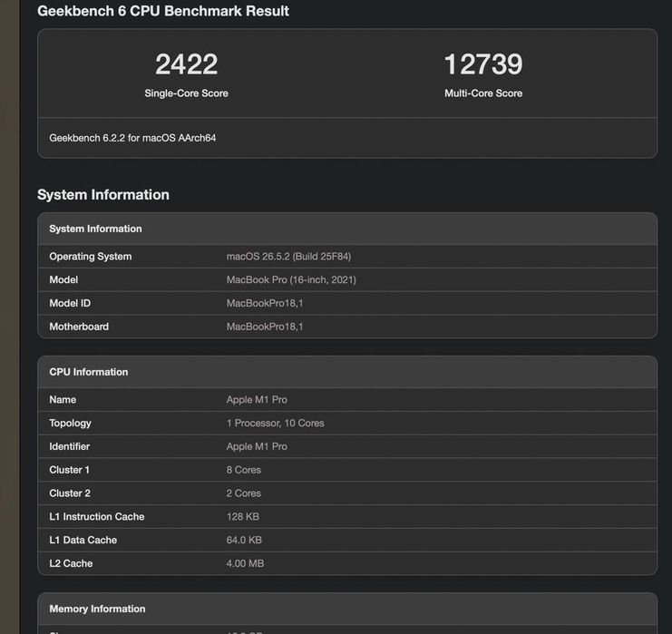Click the L1 Data Cache label

pyautogui.click(x=83, y=540)
